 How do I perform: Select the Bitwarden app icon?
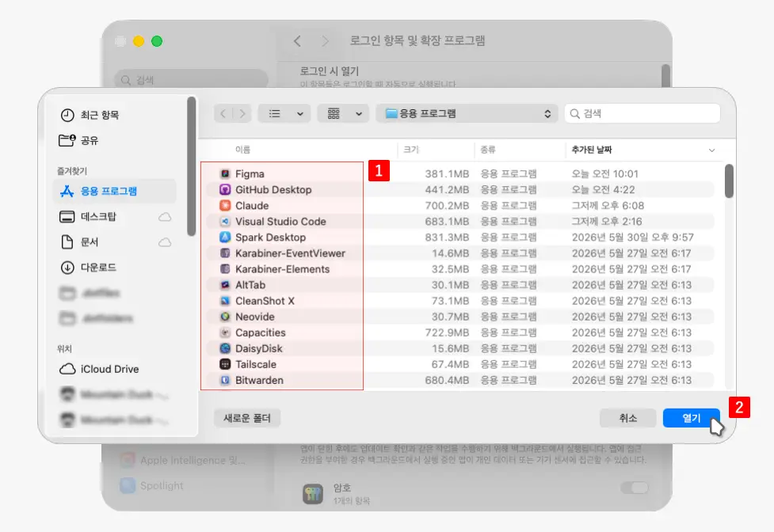click(x=225, y=380)
